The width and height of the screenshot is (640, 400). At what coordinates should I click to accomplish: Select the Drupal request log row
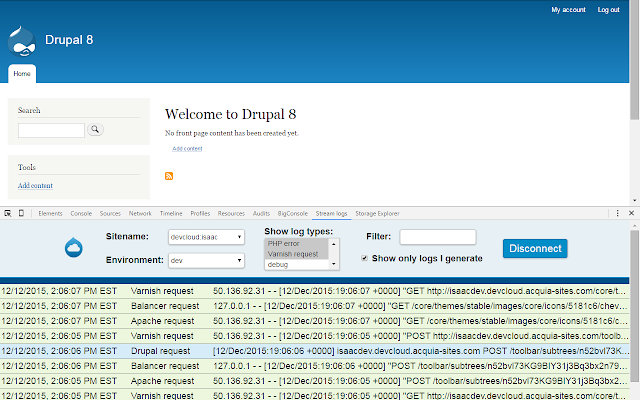(x=314, y=351)
